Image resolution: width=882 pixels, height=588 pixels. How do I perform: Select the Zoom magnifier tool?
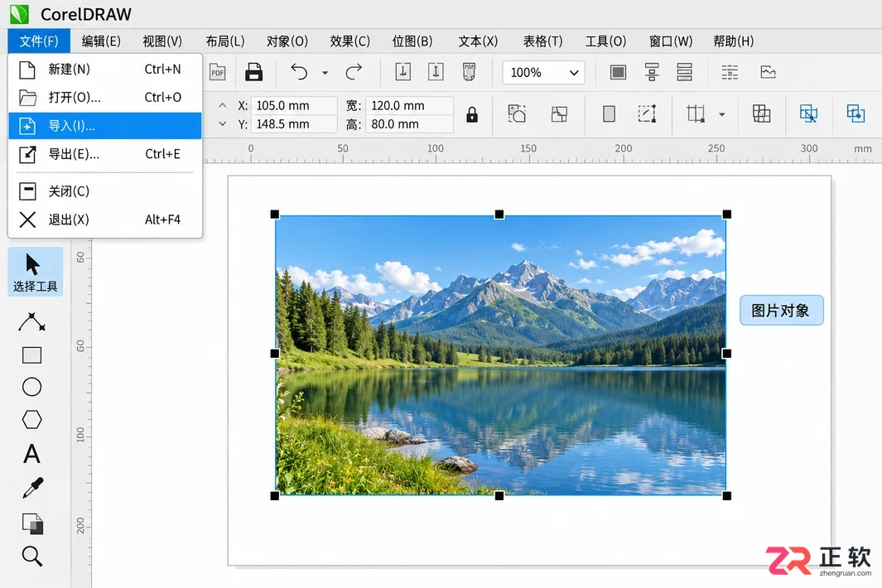(32, 556)
